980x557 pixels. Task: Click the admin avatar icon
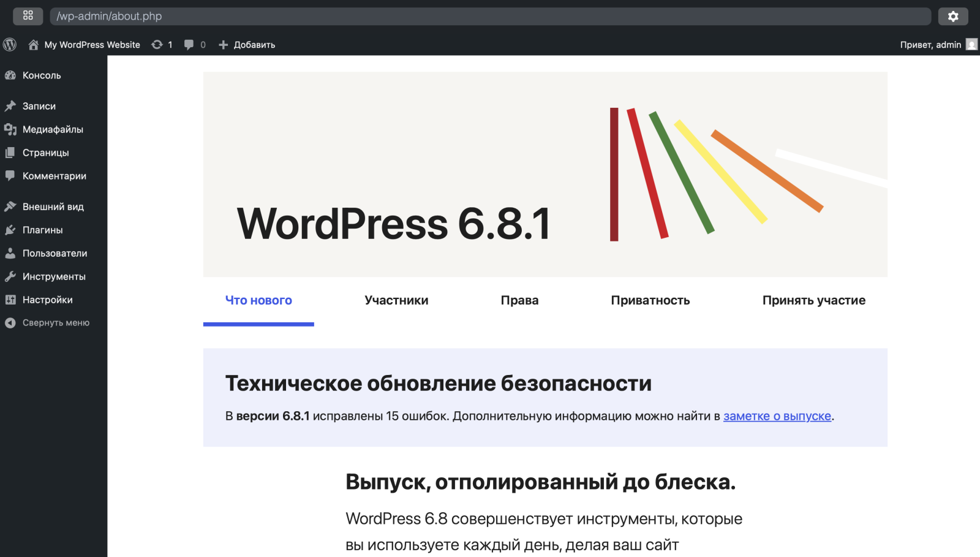click(971, 45)
